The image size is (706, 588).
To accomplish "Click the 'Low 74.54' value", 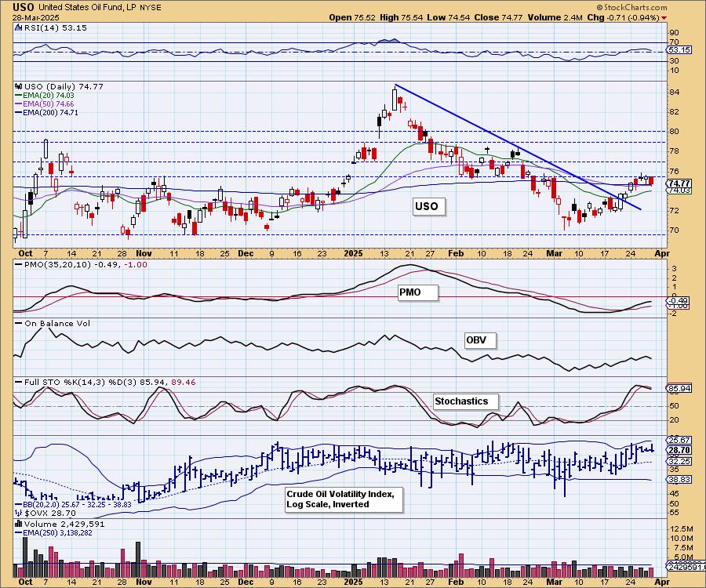I will pos(448,17).
